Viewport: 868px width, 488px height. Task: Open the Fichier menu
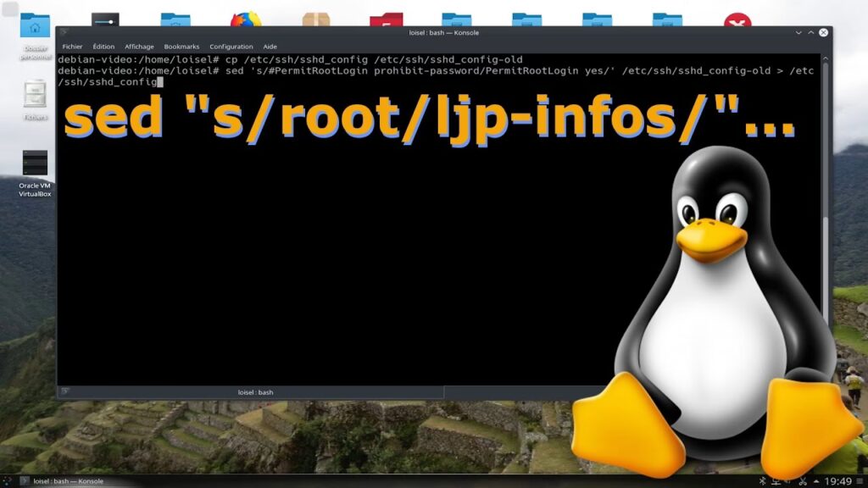coord(72,47)
